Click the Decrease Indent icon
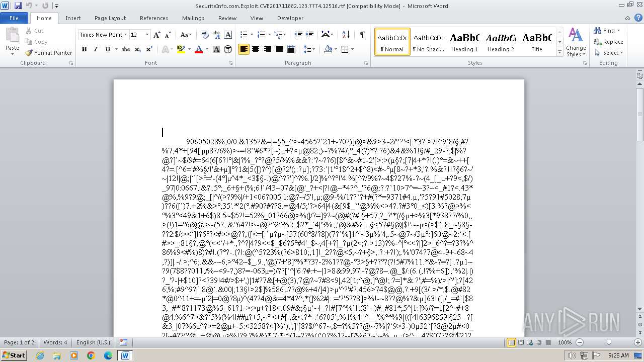The image size is (644, 362). click(298, 35)
